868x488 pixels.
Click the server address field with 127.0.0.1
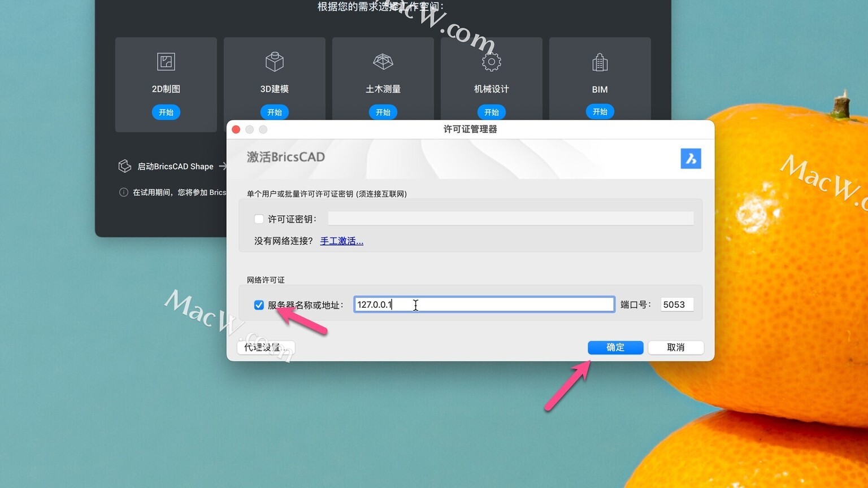[x=484, y=304]
